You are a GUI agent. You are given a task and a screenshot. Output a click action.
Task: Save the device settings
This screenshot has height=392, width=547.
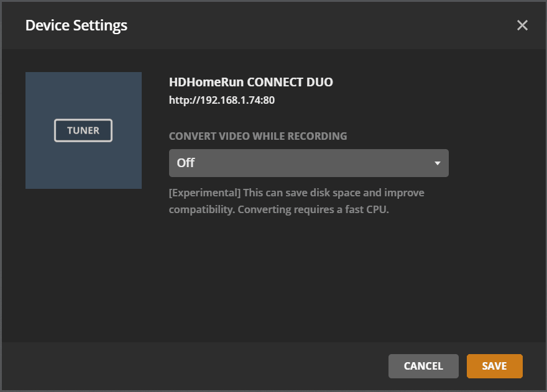click(x=494, y=366)
